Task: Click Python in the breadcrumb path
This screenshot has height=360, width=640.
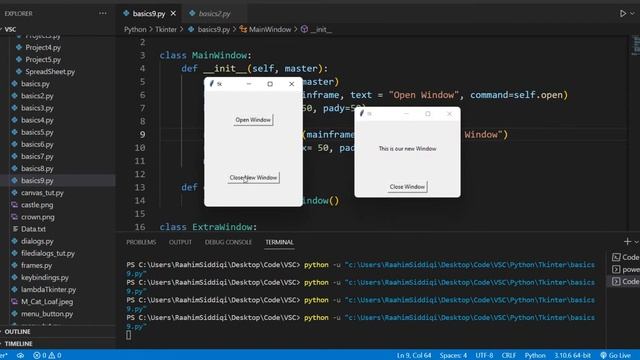Action: coord(135,29)
